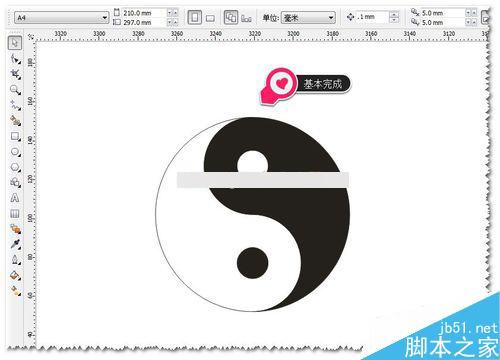Image resolution: width=500 pixels, height=360 pixels.
Task: Select the Ellipse tool
Action: (15, 152)
